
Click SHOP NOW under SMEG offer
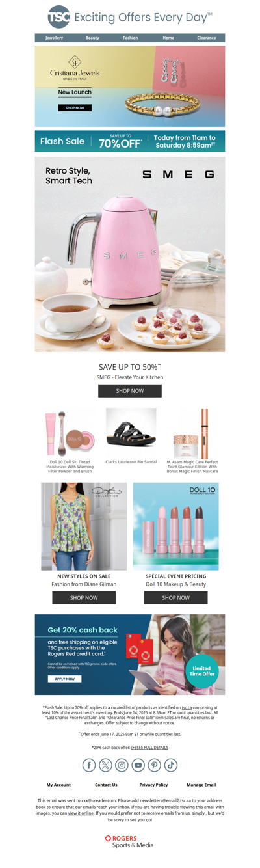pyautogui.click(x=130, y=391)
